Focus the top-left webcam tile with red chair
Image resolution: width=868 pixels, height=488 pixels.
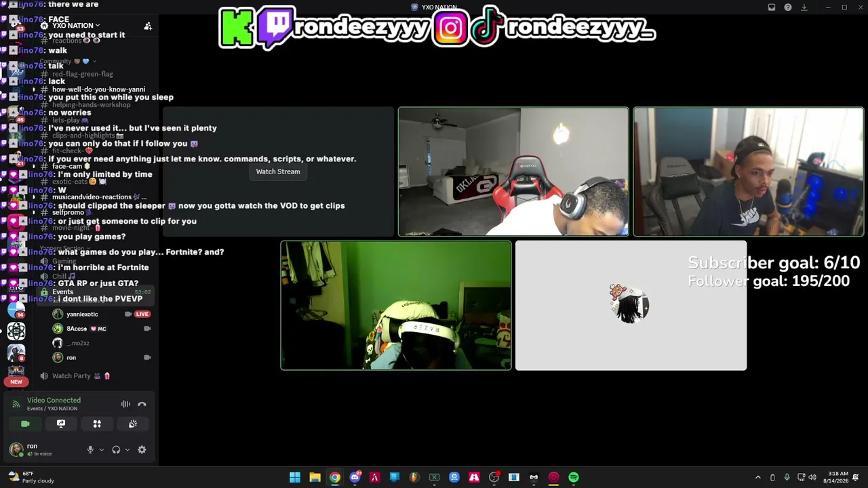point(513,171)
